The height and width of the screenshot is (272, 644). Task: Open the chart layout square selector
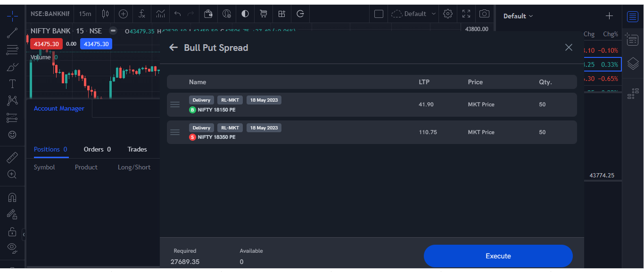(x=379, y=14)
